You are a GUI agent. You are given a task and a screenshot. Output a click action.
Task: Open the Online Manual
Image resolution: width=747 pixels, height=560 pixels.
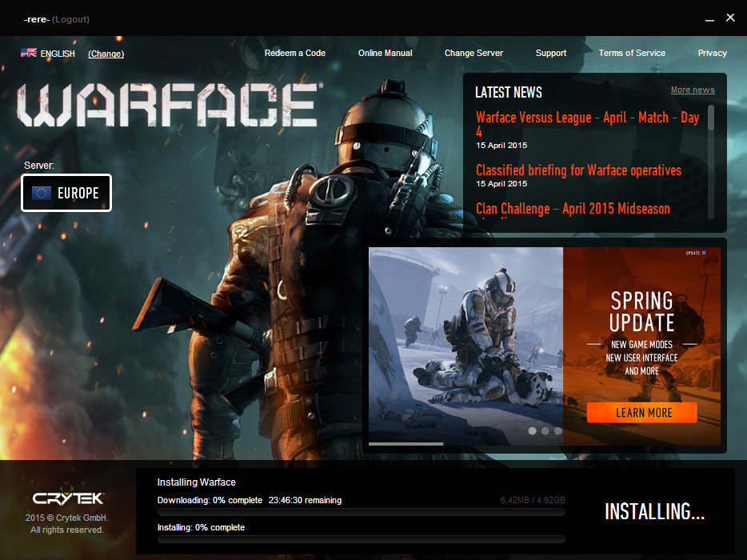tap(385, 53)
